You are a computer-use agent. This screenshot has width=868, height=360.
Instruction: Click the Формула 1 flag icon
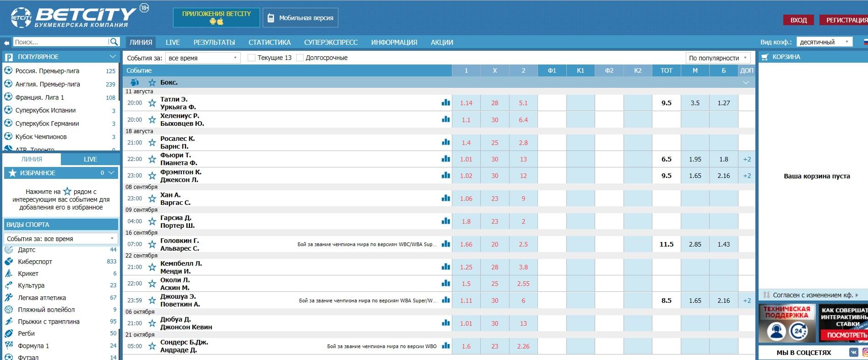(9, 346)
